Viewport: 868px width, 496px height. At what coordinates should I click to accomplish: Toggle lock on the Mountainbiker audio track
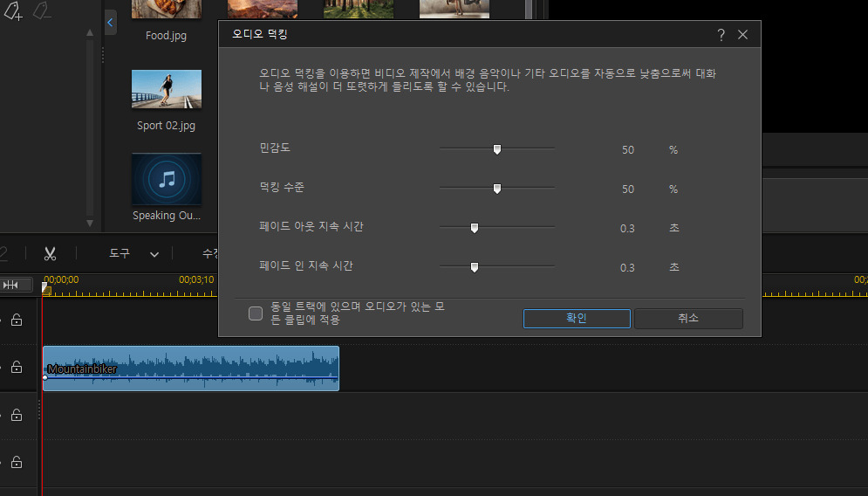click(17, 367)
